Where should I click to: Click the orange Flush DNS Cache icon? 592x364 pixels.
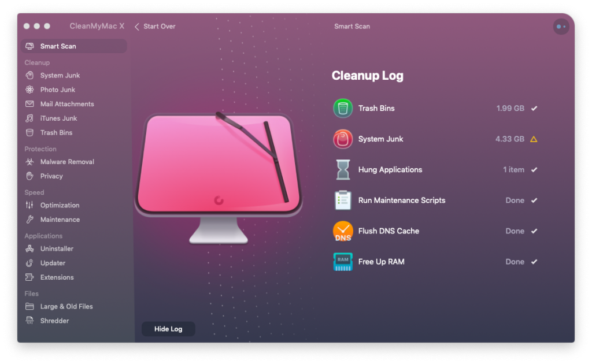tap(343, 231)
